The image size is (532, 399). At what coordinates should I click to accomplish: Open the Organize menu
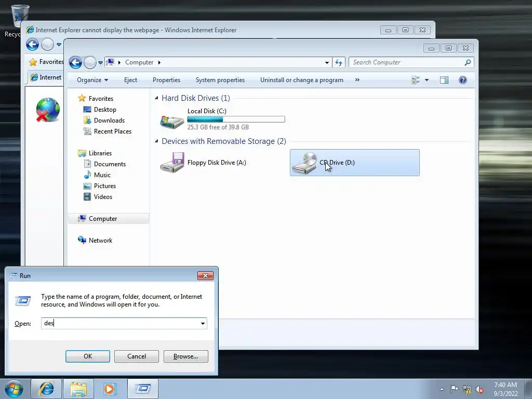92,80
